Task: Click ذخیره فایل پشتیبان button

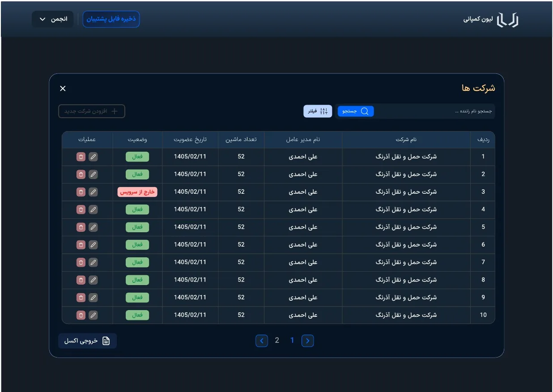Action: pyautogui.click(x=111, y=19)
